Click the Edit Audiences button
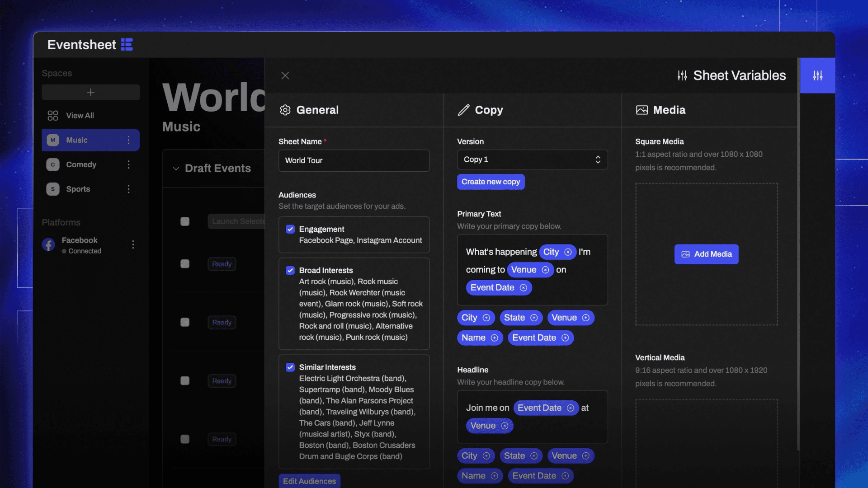868x488 pixels. click(x=309, y=481)
